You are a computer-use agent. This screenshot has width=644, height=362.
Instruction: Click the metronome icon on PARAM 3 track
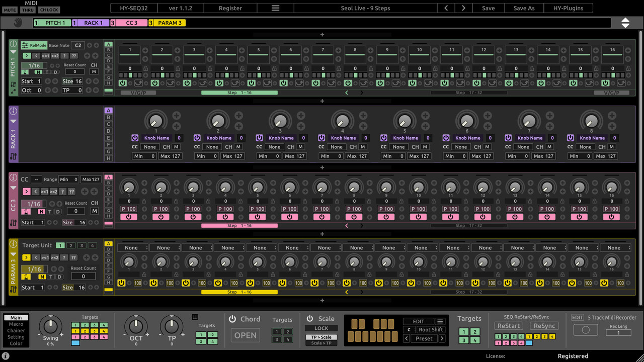pos(26,277)
